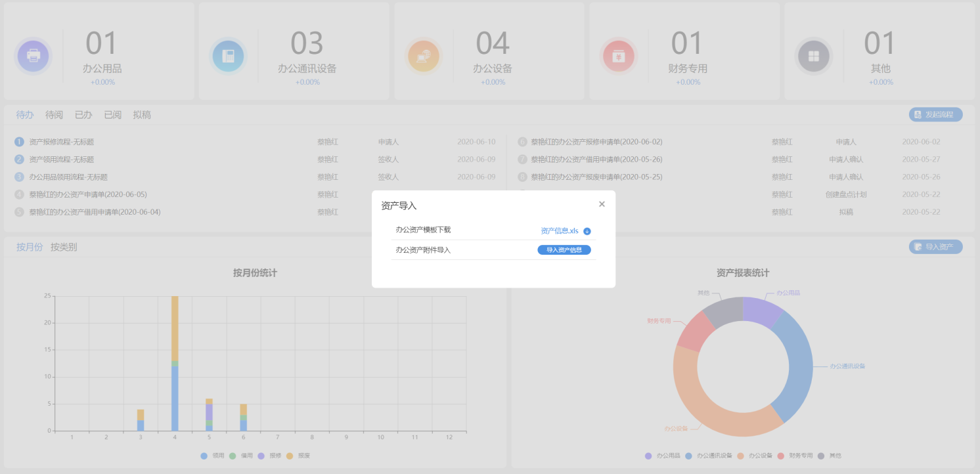Click the 办公资产模板下载 label
Image resolution: width=980 pixels, height=474 pixels.
click(423, 230)
